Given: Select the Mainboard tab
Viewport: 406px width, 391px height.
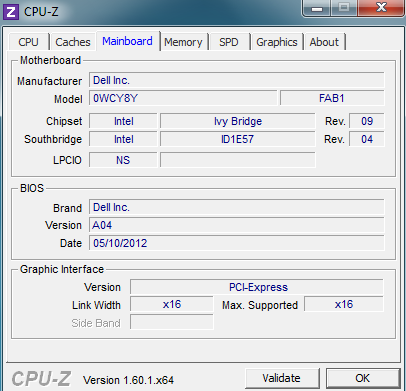Looking at the screenshot, I should (128, 41).
